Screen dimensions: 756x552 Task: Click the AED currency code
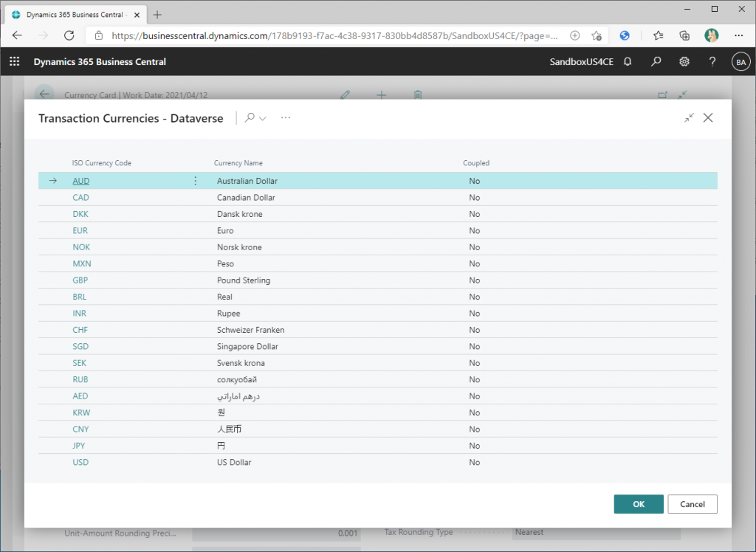pyautogui.click(x=80, y=396)
